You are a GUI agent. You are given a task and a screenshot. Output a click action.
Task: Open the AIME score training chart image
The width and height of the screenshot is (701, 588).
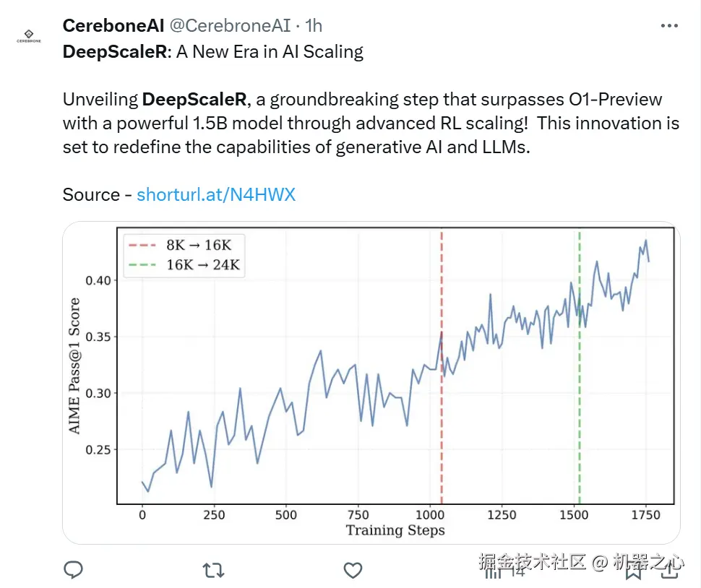[x=371, y=382]
